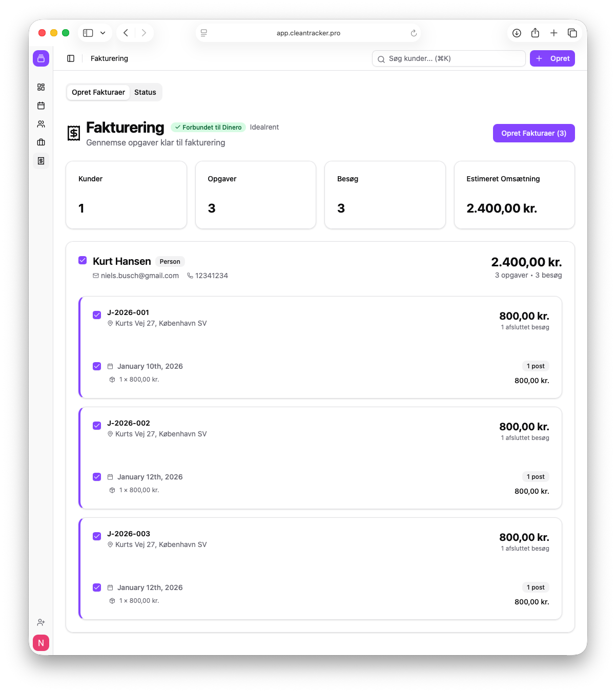Open the jobs briefcase icon

41,142
